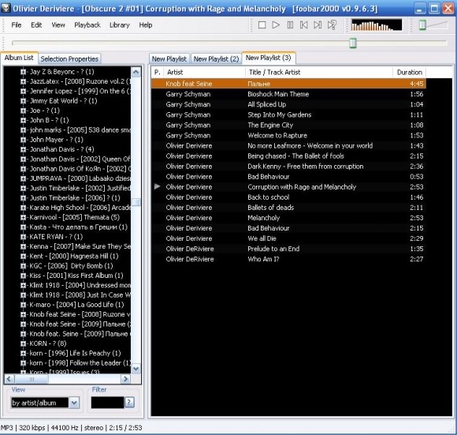Select the highlighted Knob feat Seine row
This screenshot has height=435, width=457.
click(x=289, y=84)
